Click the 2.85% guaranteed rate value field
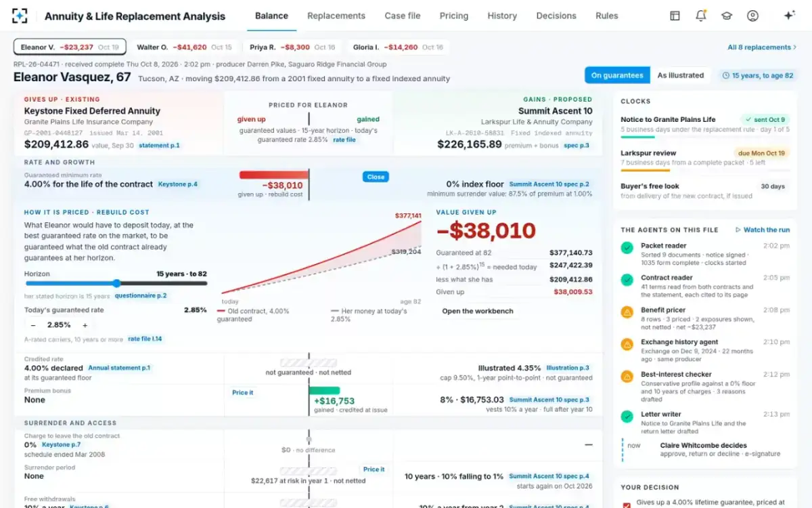The height and width of the screenshot is (508, 812). coord(59,325)
